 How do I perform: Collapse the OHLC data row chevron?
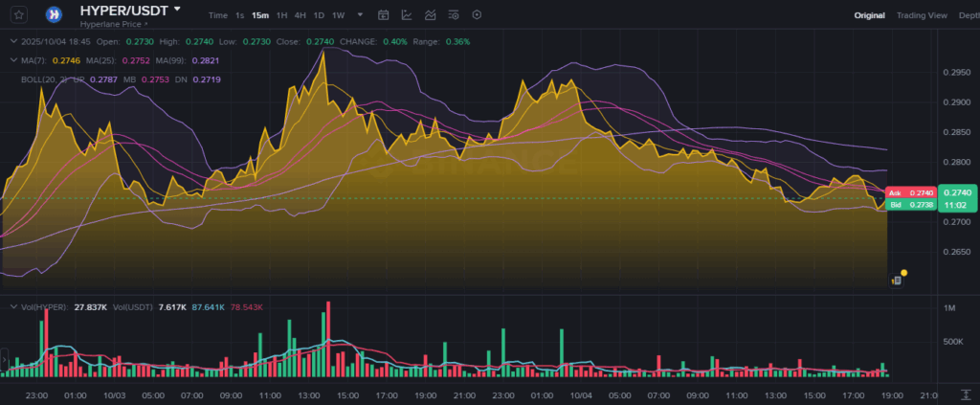[x=11, y=42]
